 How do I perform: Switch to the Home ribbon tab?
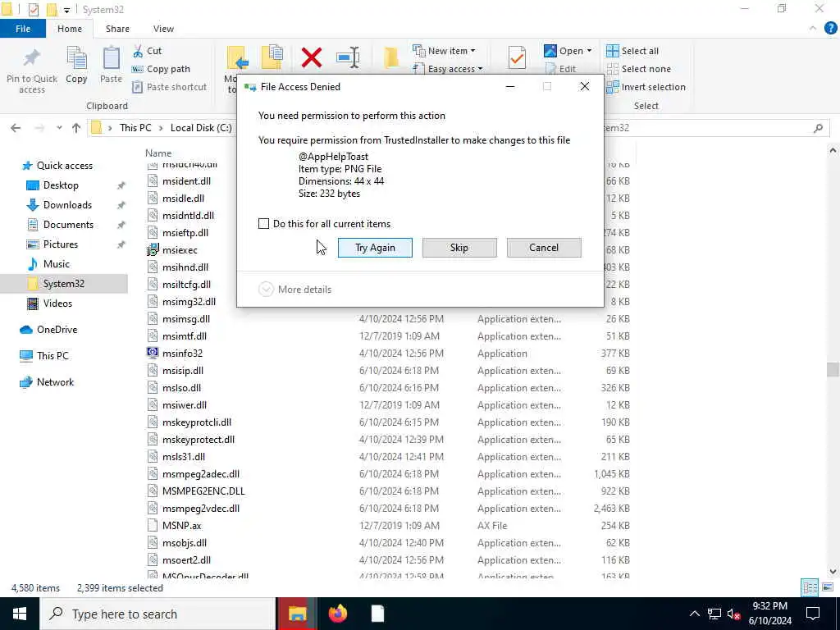coord(70,29)
